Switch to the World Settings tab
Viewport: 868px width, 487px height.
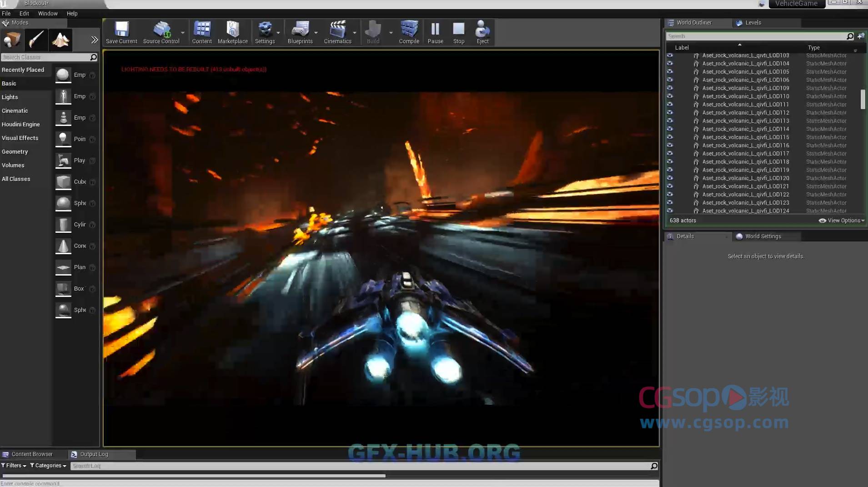[763, 236]
